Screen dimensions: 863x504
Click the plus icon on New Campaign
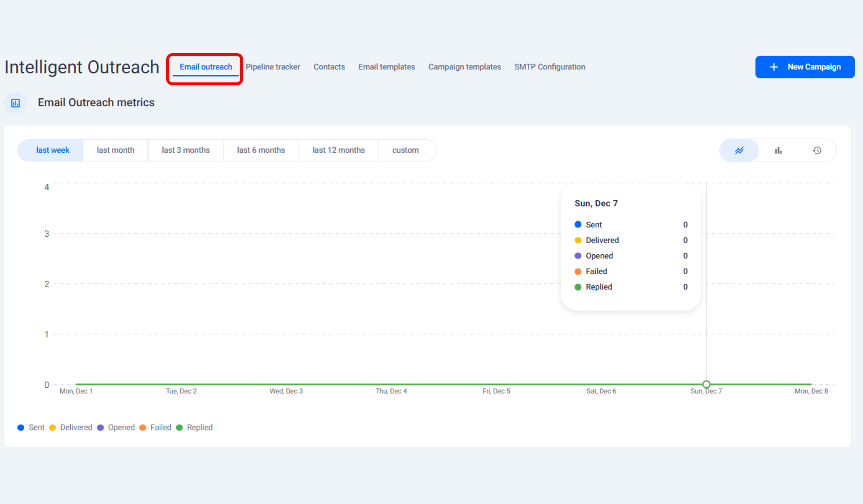coord(774,67)
